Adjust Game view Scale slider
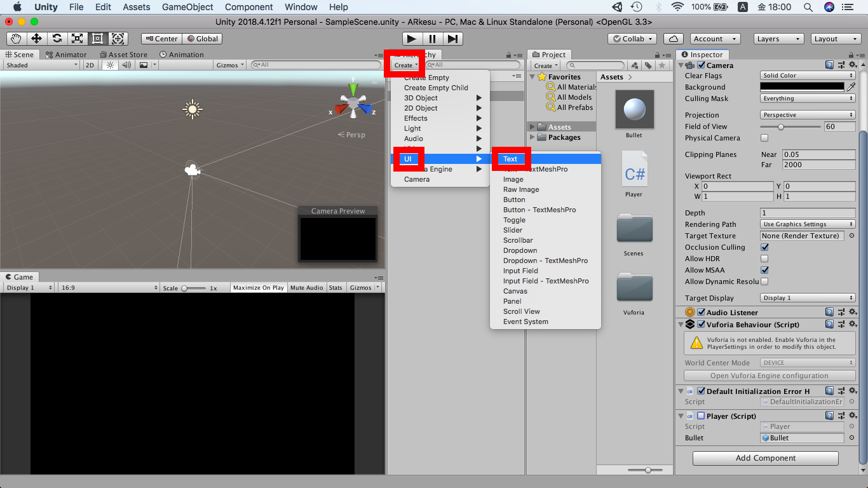The height and width of the screenshot is (488, 868). coord(193,288)
